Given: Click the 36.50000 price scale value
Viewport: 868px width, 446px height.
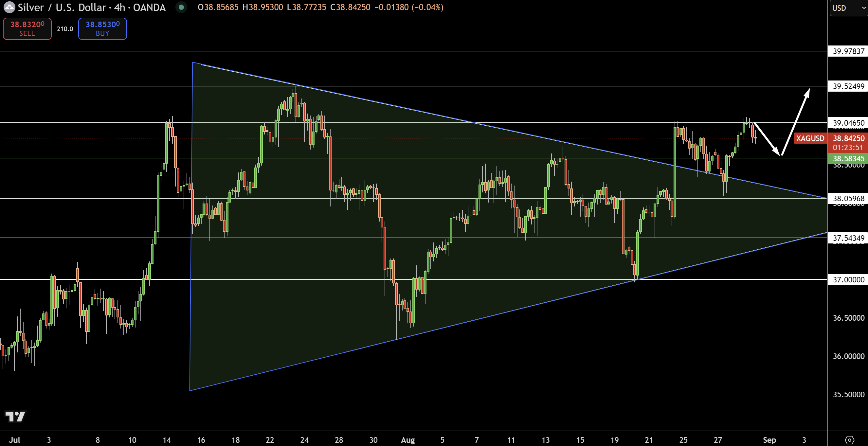Looking at the screenshot, I should 848,318.
